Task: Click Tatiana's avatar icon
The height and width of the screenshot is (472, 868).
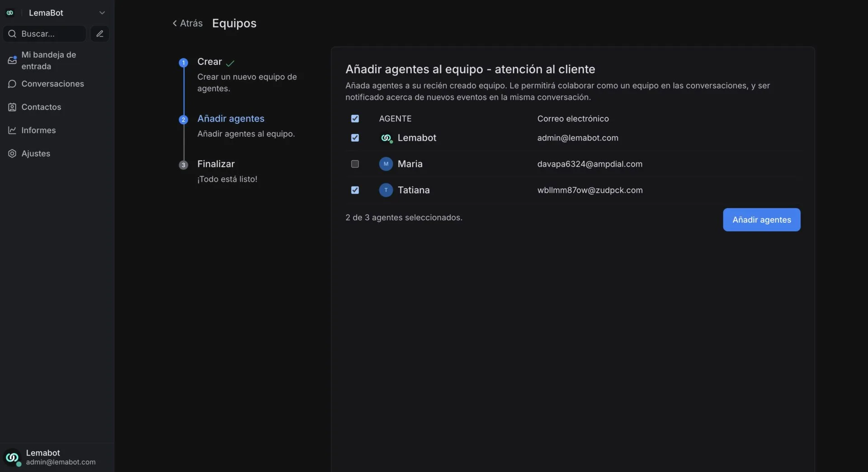Action: click(x=386, y=190)
